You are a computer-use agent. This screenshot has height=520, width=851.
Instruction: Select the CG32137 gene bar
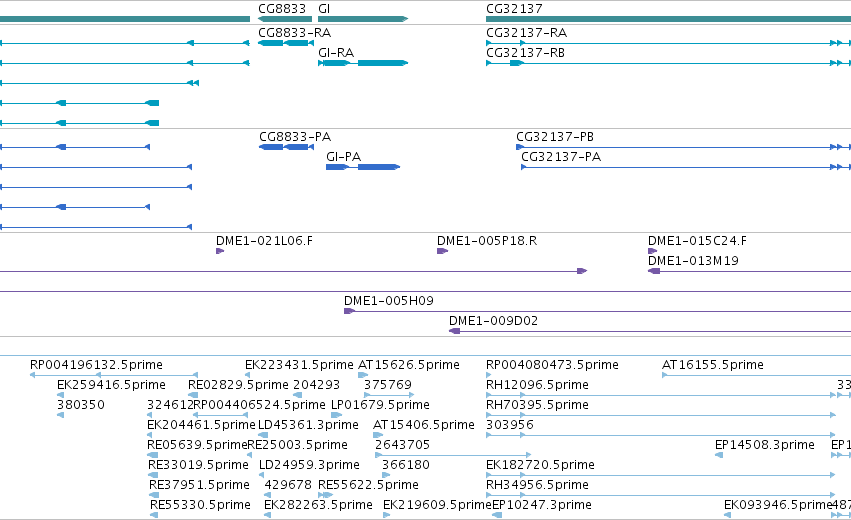click(x=668, y=19)
